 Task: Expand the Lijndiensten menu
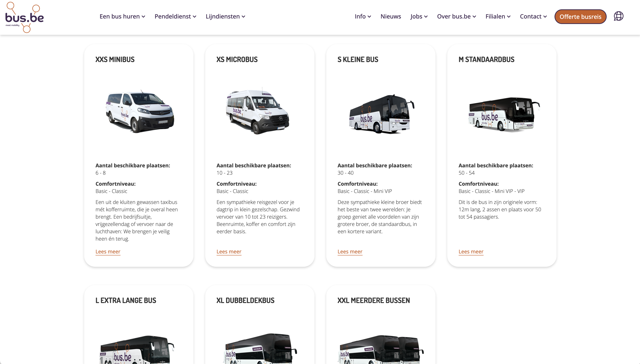click(x=225, y=17)
